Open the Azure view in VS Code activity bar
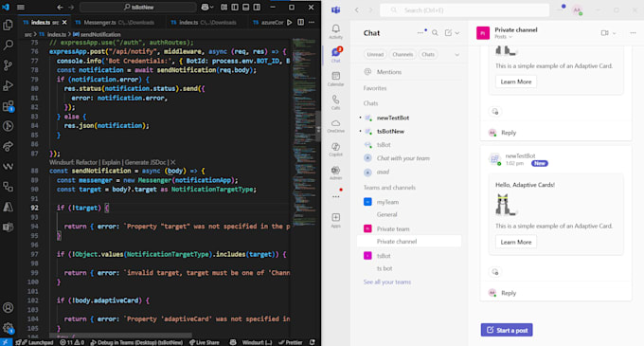The width and height of the screenshot is (644, 346). click(x=8, y=207)
